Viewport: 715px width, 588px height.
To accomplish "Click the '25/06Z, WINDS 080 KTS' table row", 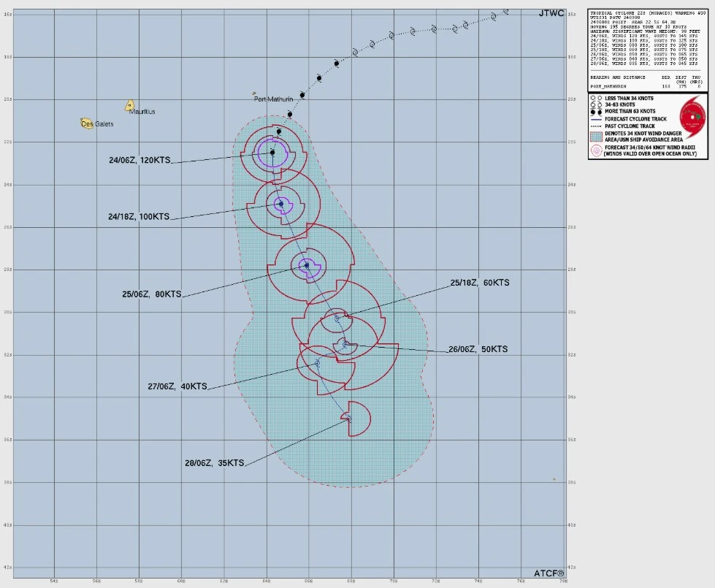I will pyautogui.click(x=644, y=45).
